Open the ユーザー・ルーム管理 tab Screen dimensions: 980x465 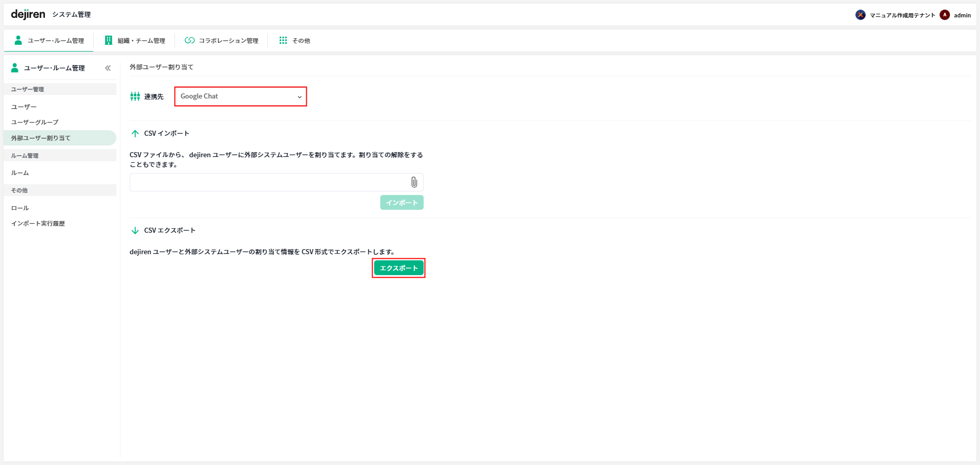49,41
